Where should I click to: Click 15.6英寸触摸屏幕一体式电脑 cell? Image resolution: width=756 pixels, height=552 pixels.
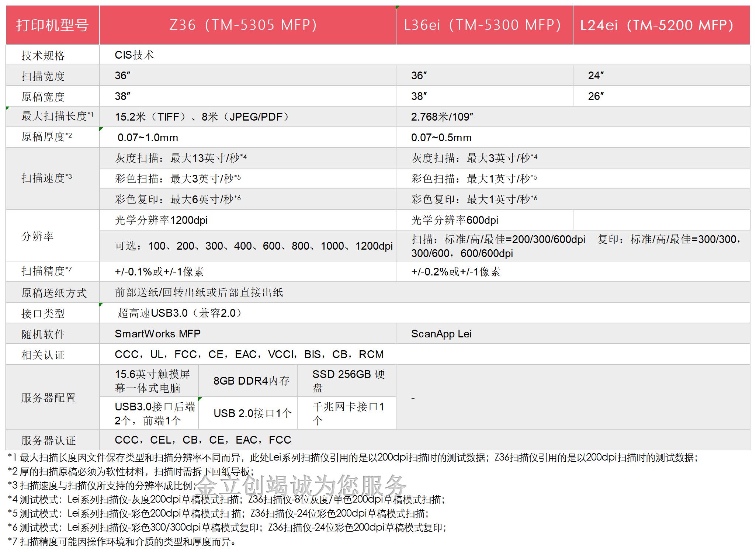[x=149, y=381]
